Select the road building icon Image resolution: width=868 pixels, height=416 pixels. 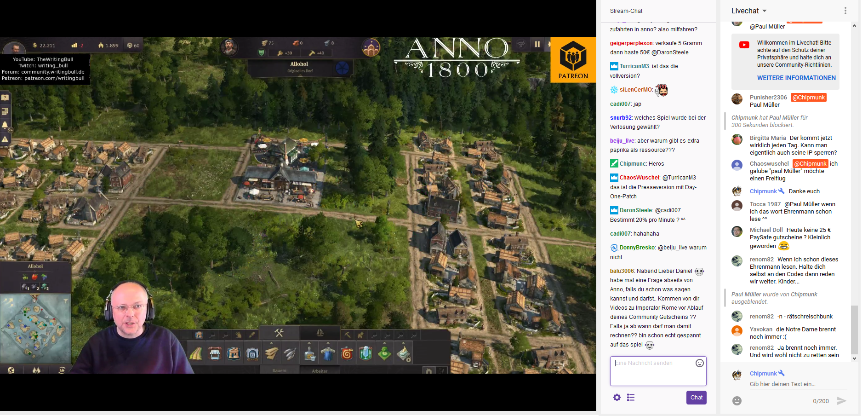click(196, 353)
